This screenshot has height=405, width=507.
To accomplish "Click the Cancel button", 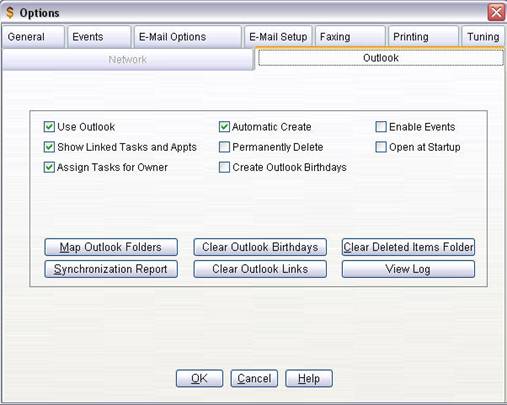I will [x=254, y=378].
